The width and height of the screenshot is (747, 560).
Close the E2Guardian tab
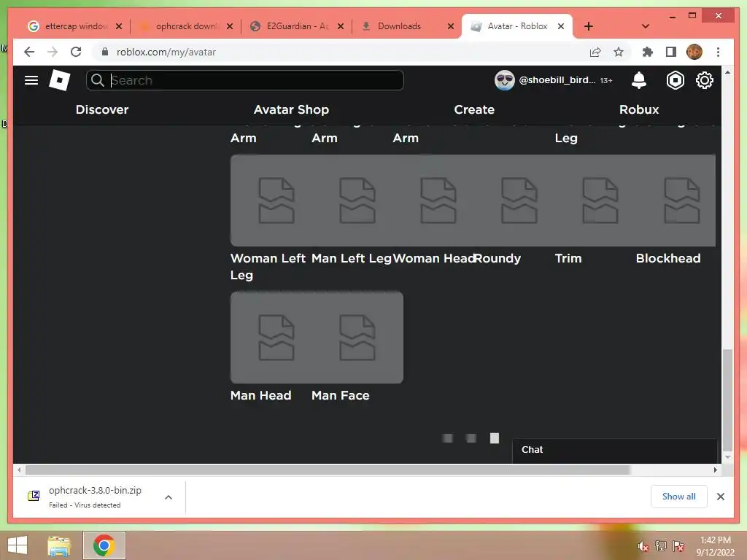[x=341, y=26]
